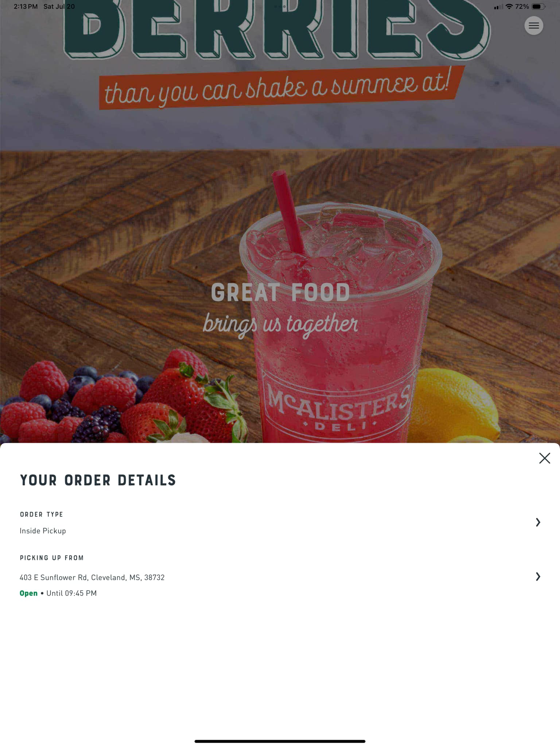Tap the Picking Up From label
560x747 pixels.
[x=52, y=558]
